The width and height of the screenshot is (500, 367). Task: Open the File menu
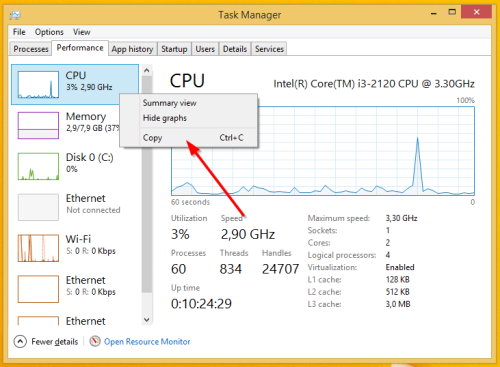coord(19,32)
